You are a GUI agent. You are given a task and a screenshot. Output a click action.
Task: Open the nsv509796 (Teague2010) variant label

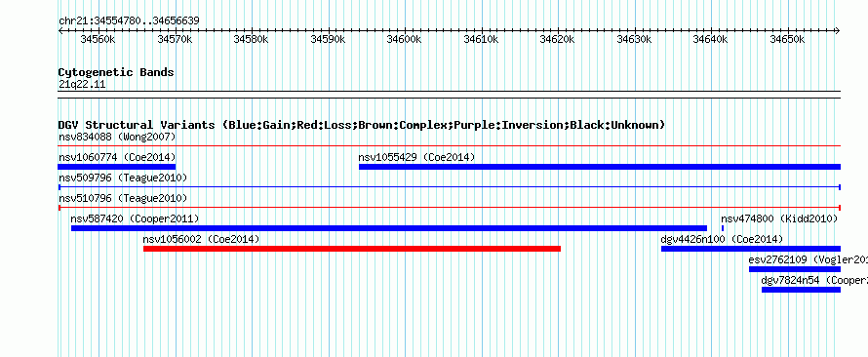pyautogui.click(x=123, y=178)
